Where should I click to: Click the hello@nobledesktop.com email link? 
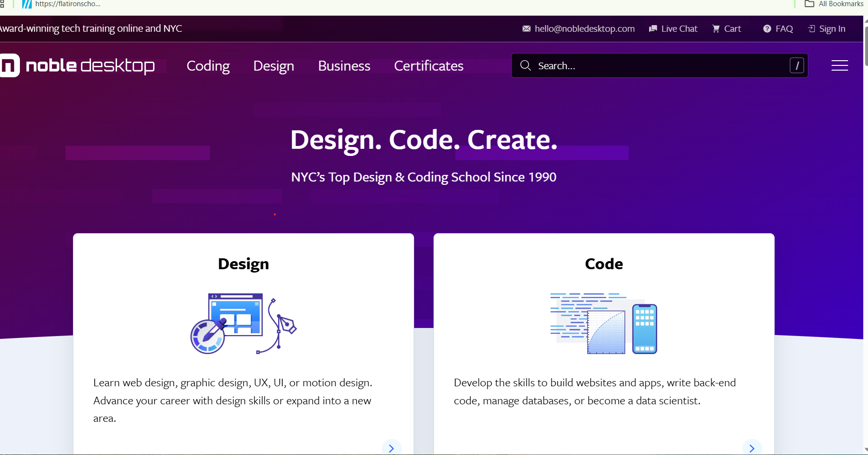pyautogui.click(x=584, y=29)
